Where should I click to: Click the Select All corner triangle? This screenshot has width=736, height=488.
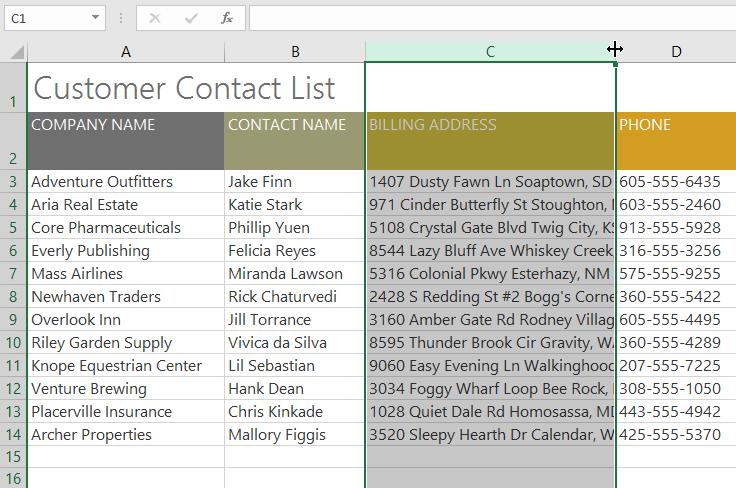coord(14,51)
